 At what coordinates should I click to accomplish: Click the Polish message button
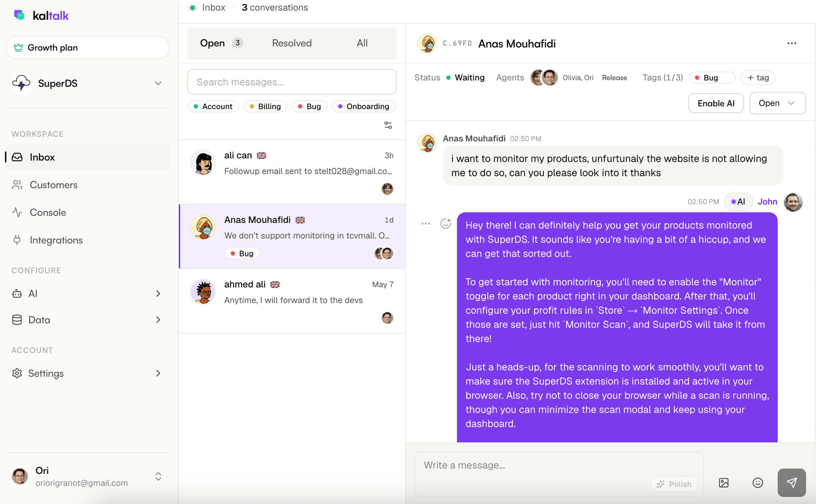tap(674, 484)
